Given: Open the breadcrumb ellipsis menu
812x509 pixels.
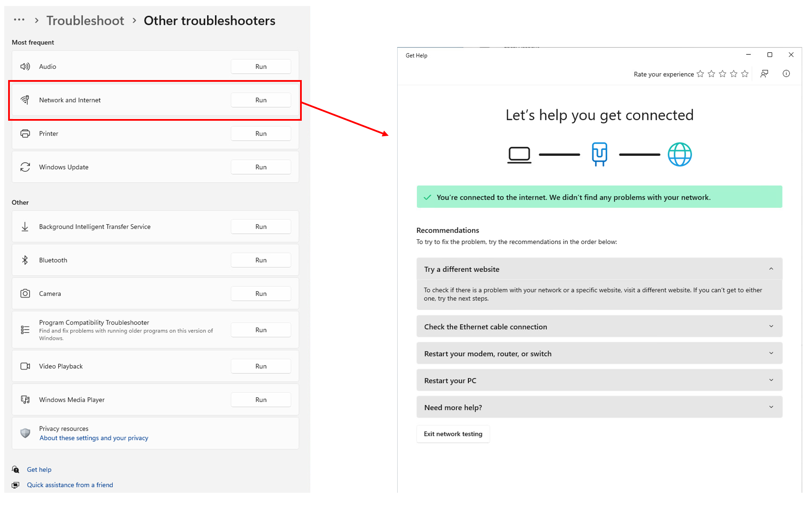Looking at the screenshot, I should 19,20.
